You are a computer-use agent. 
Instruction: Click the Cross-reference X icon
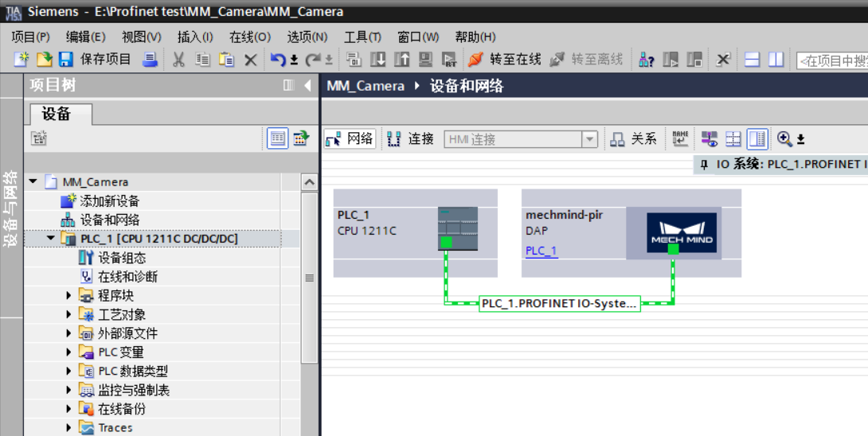point(723,59)
